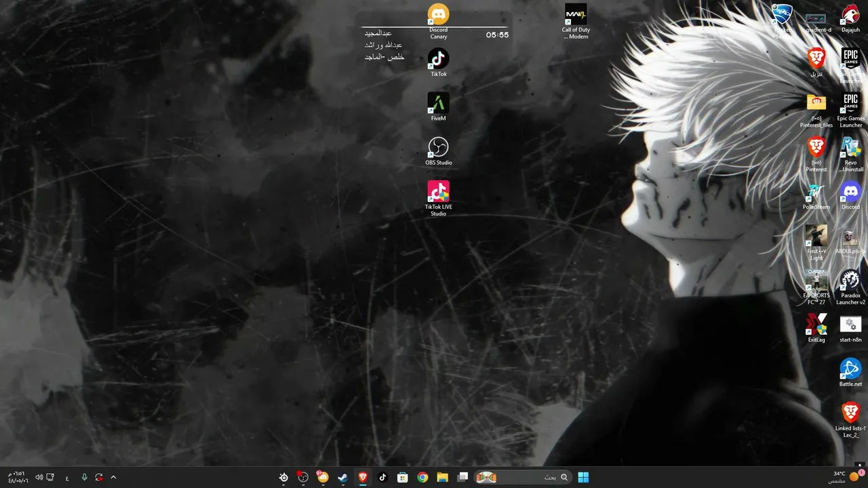
Task: Open the network tray icon
Action: [50, 477]
